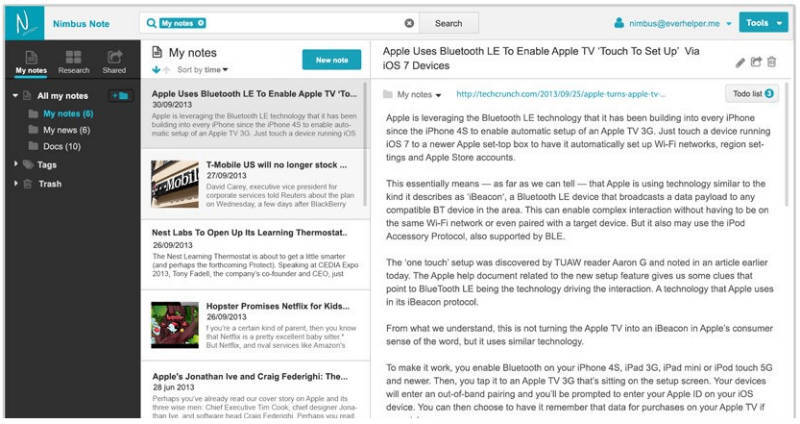Image resolution: width=800 pixels, height=424 pixels.
Task: Click the Search button
Action: (448, 23)
